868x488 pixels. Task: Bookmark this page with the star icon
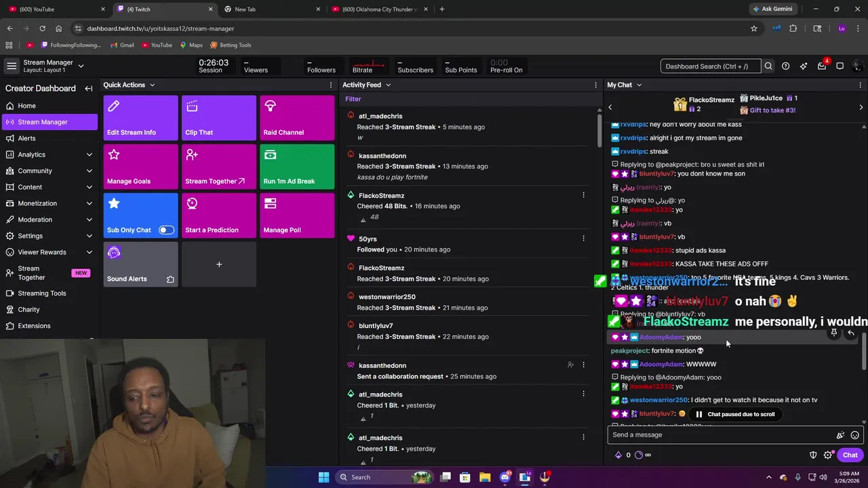coord(753,28)
